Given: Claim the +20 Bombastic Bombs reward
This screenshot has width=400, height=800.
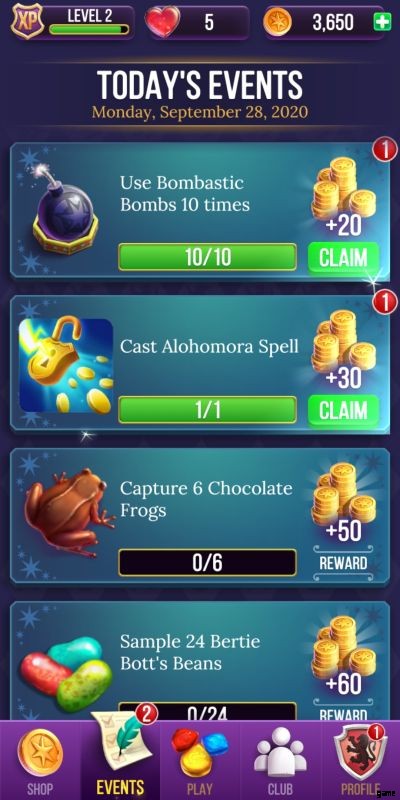Looking at the screenshot, I should pos(343,257).
